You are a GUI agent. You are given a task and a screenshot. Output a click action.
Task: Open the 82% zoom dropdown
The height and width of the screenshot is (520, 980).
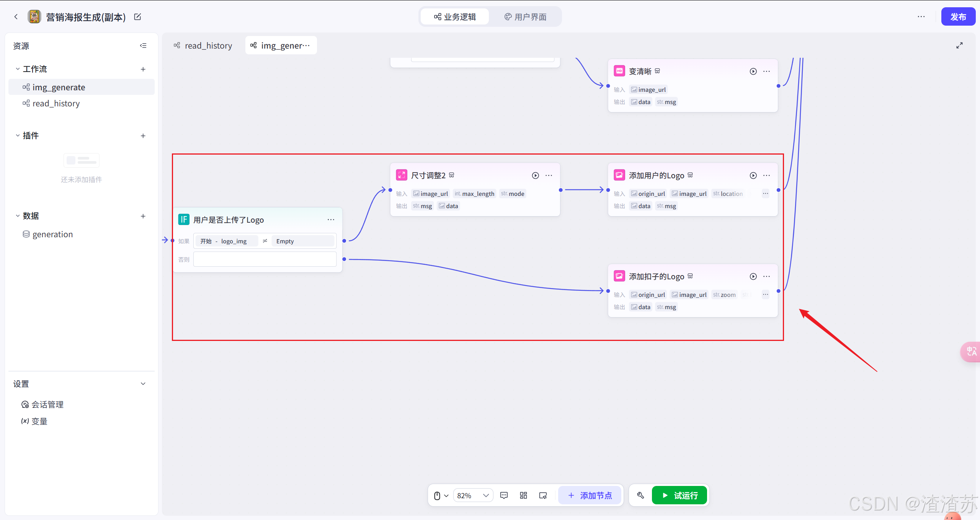point(473,496)
